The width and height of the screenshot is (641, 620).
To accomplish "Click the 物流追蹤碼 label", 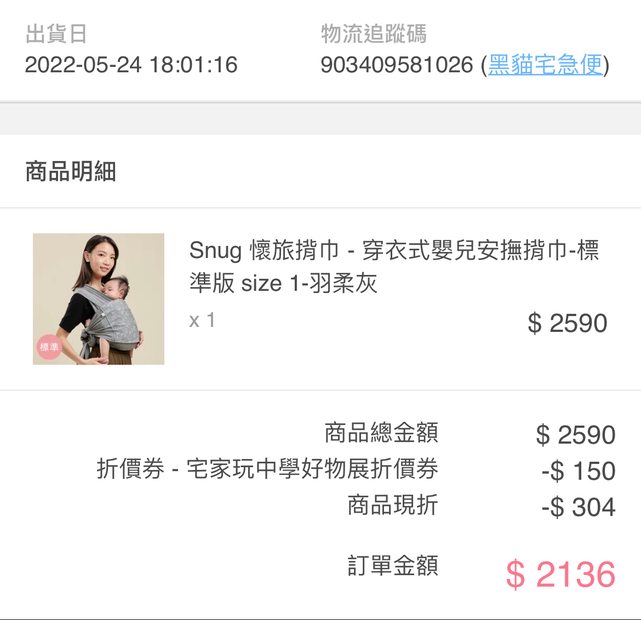I will (x=374, y=34).
